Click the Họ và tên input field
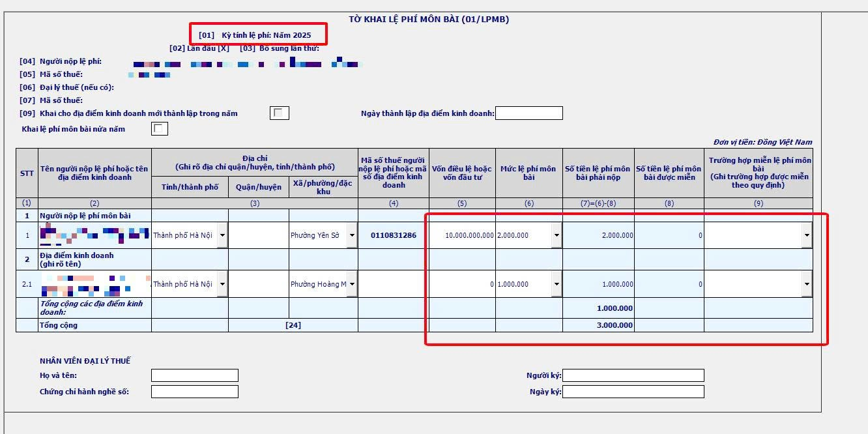 pyautogui.click(x=194, y=375)
